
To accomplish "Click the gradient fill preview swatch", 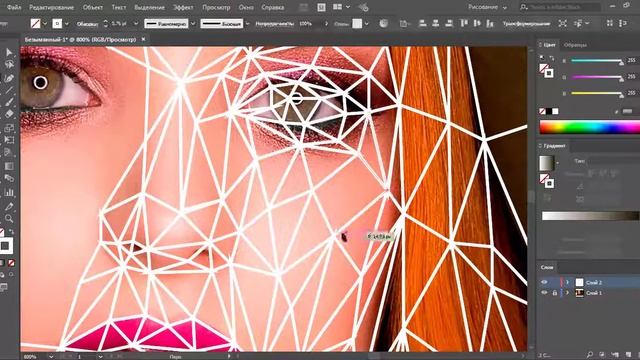I will 546,163.
